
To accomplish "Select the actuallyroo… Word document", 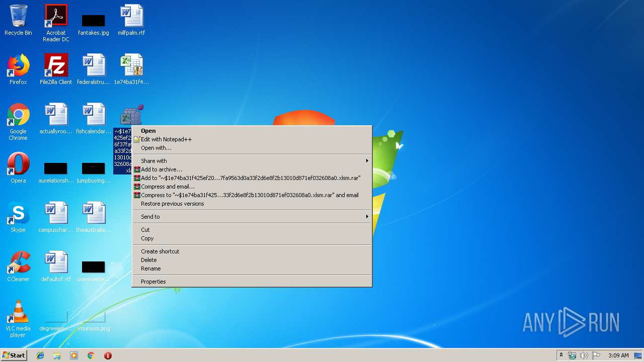I will pyautogui.click(x=56, y=119).
